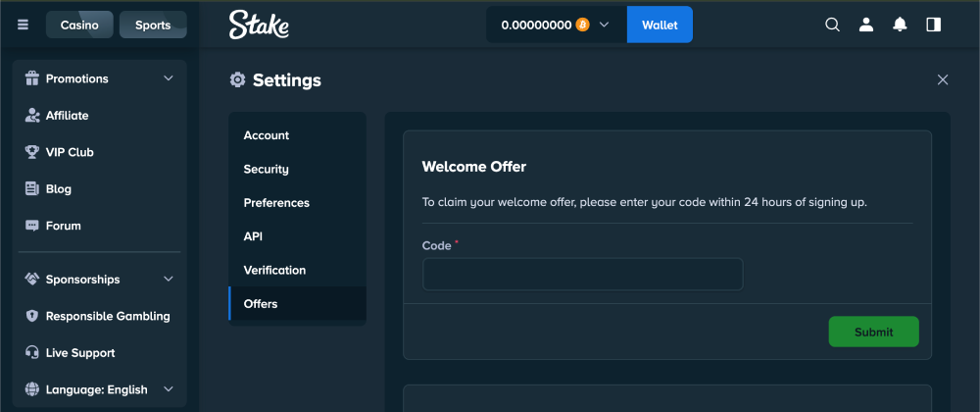
Task: Focus the welcome offer Code input field
Action: pos(582,275)
